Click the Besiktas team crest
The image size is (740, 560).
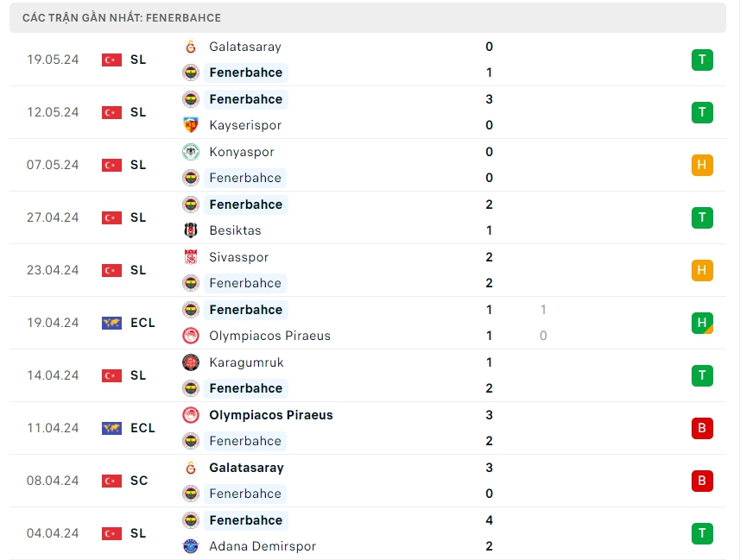tap(191, 230)
